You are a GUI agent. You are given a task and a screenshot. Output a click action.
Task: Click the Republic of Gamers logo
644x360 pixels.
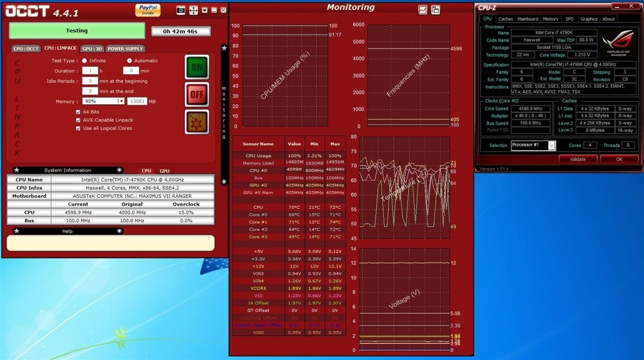[x=618, y=42]
